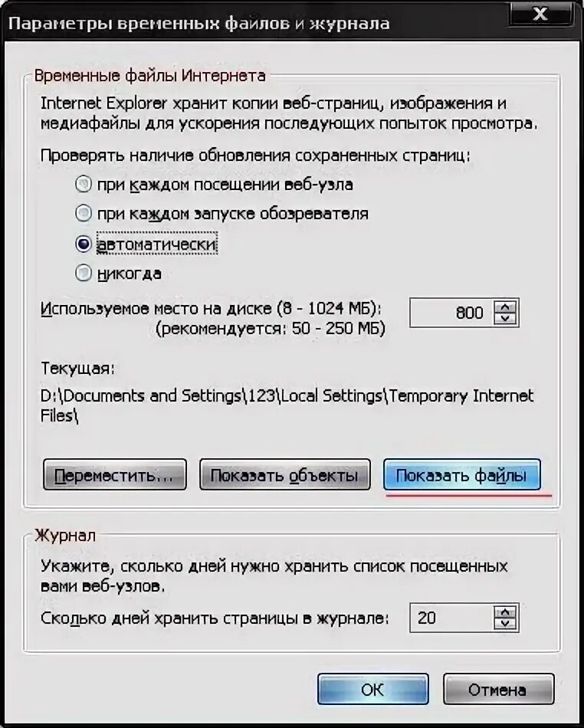
Task: Increase disk space with up arrow
Action: click(x=505, y=307)
